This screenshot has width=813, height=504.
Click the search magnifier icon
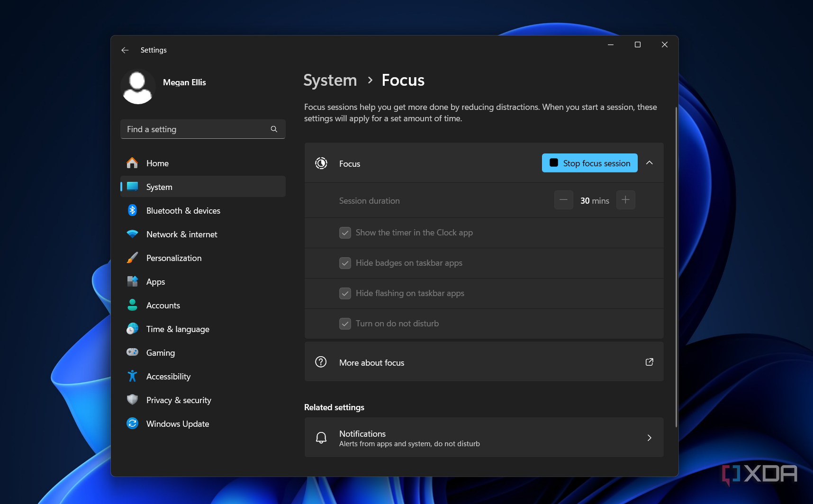coord(274,129)
